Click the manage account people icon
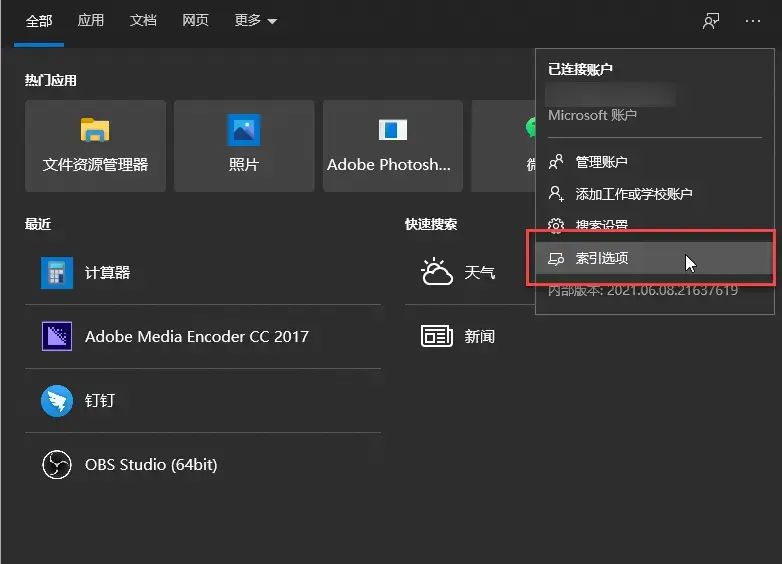782x564 pixels. coord(556,162)
